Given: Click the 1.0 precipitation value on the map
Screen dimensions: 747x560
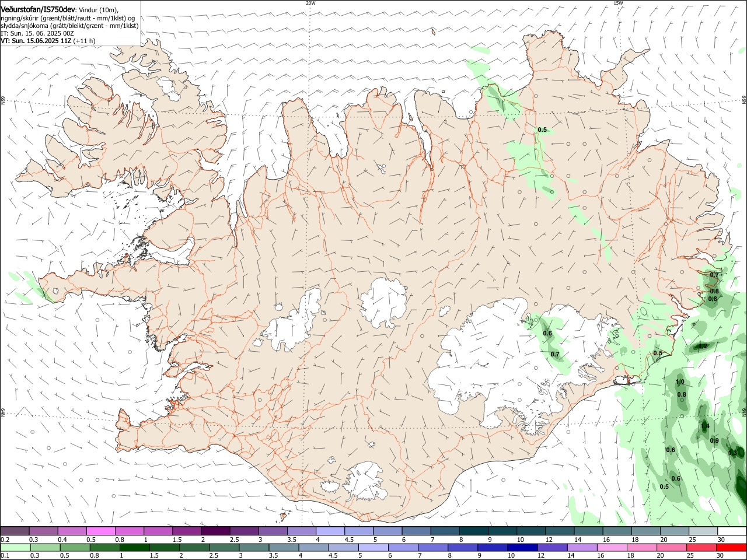Looking at the screenshot, I should pyautogui.click(x=680, y=382).
